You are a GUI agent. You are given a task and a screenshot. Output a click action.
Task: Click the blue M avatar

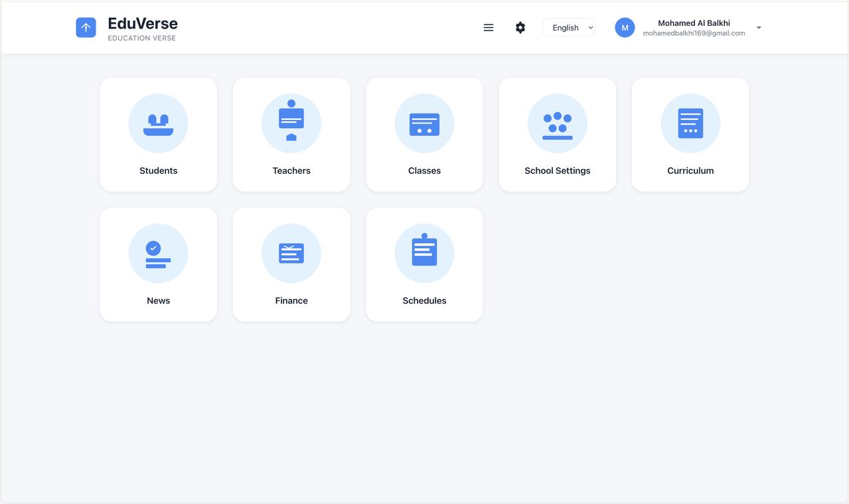625,28
